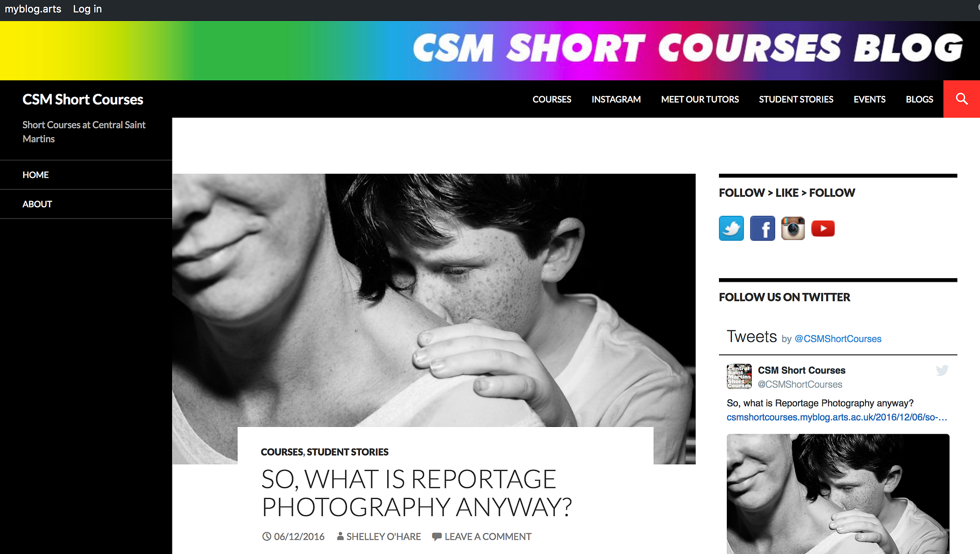Go to MEET OUR TUTORS menu
This screenshot has width=980, height=554.
[700, 99]
